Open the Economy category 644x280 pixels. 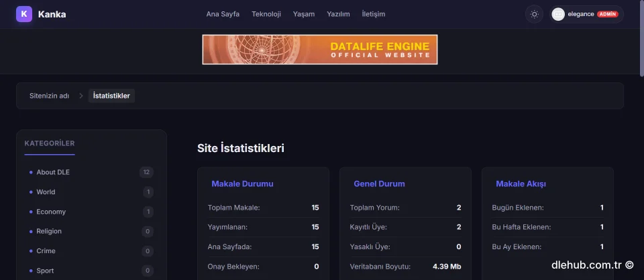click(51, 212)
